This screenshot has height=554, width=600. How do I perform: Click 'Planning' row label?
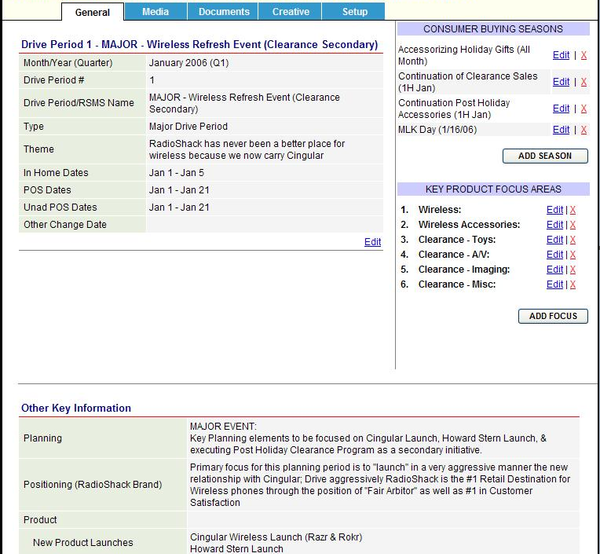[42, 438]
